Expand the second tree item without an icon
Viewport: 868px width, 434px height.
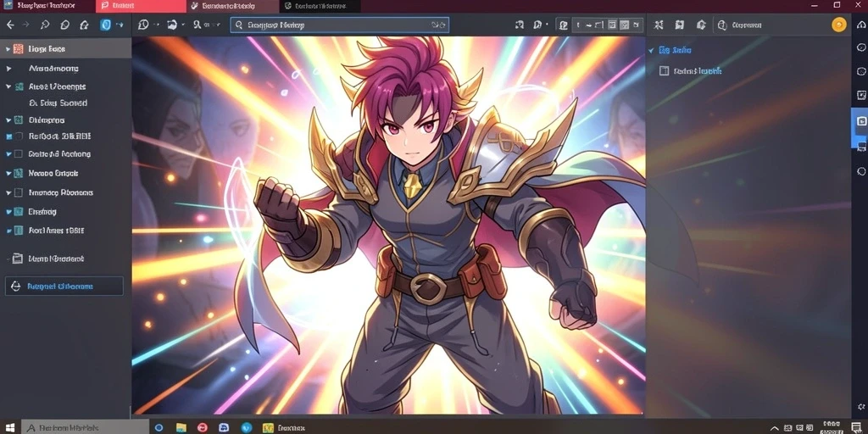8,69
